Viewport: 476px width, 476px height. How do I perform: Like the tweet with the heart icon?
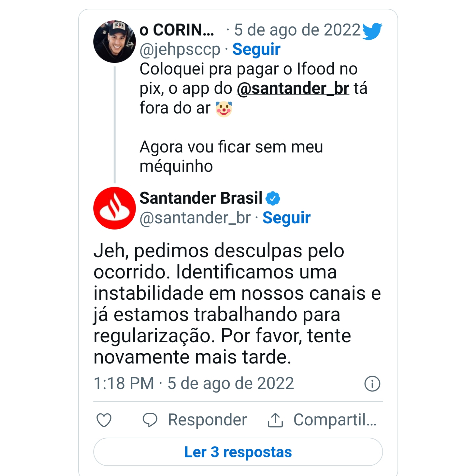click(x=104, y=420)
